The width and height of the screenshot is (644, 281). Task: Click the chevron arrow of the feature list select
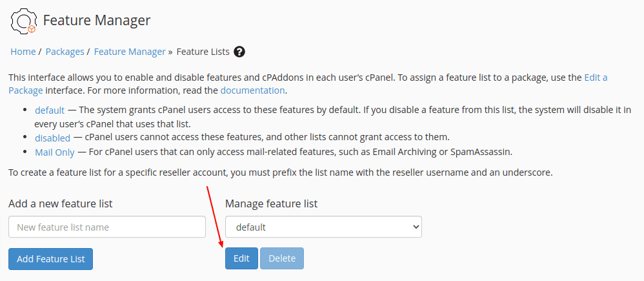[x=416, y=227]
